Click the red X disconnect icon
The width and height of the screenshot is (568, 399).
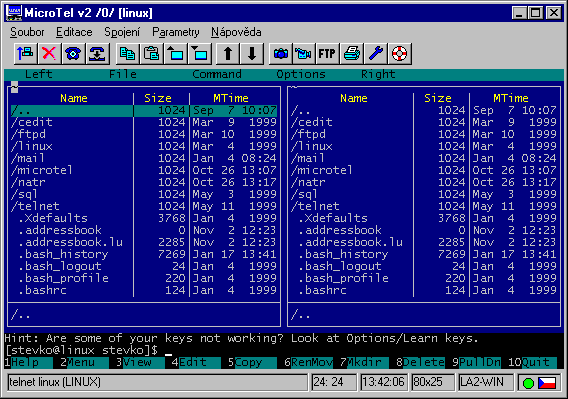coord(49,54)
